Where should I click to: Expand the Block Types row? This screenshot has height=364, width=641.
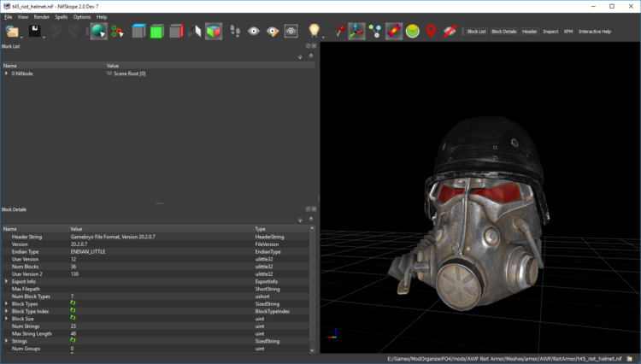point(6,304)
